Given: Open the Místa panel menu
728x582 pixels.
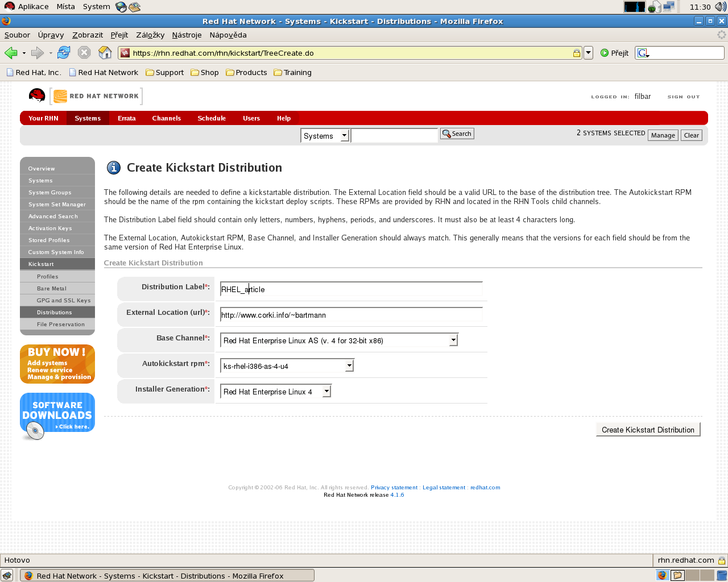Looking at the screenshot, I should click(x=65, y=6).
